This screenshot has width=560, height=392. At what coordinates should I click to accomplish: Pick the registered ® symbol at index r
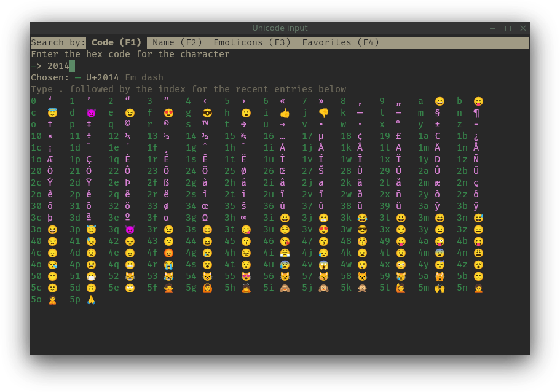pyautogui.click(x=166, y=123)
